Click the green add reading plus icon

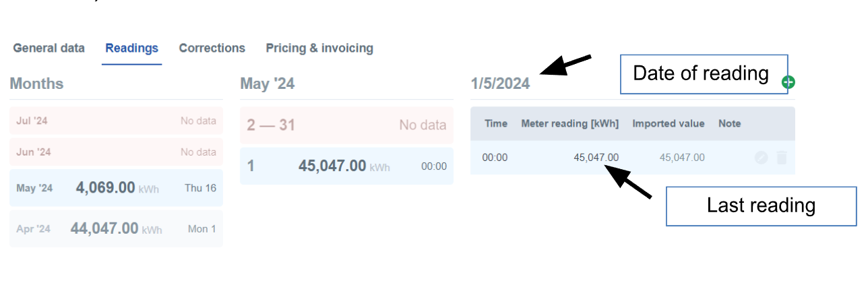(x=788, y=82)
